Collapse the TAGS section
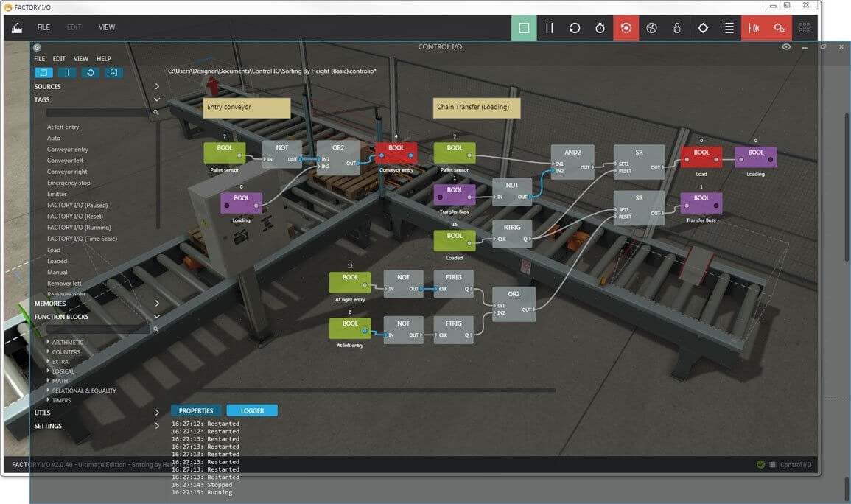Viewport: 851px width, 504px height. (x=156, y=99)
